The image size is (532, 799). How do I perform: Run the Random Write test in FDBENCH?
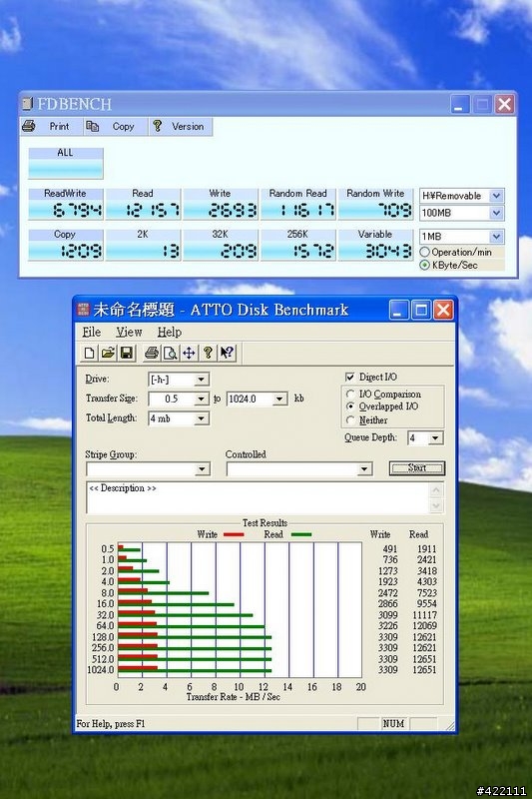click(x=375, y=204)
